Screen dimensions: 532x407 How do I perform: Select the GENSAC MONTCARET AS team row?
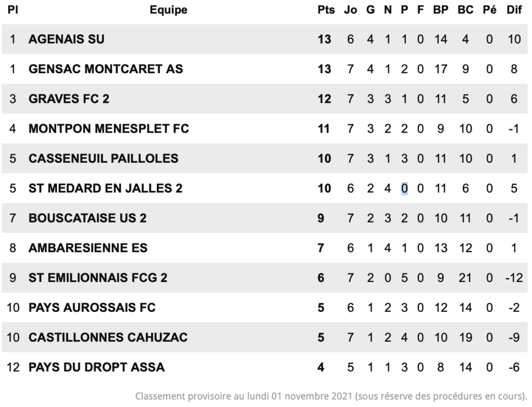click(x=264, y=69)
